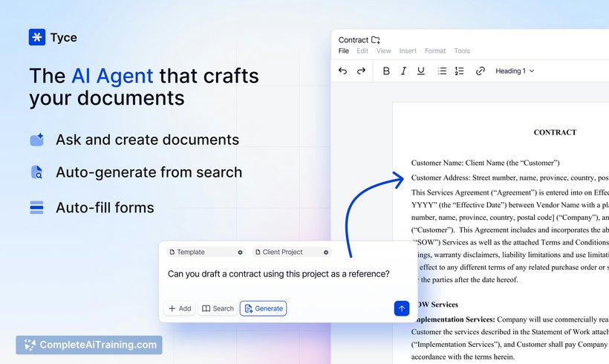The height and width of the screenshot is (364, 609).
Task: Click the Search button in prompt box
Action: pos(218,308)
